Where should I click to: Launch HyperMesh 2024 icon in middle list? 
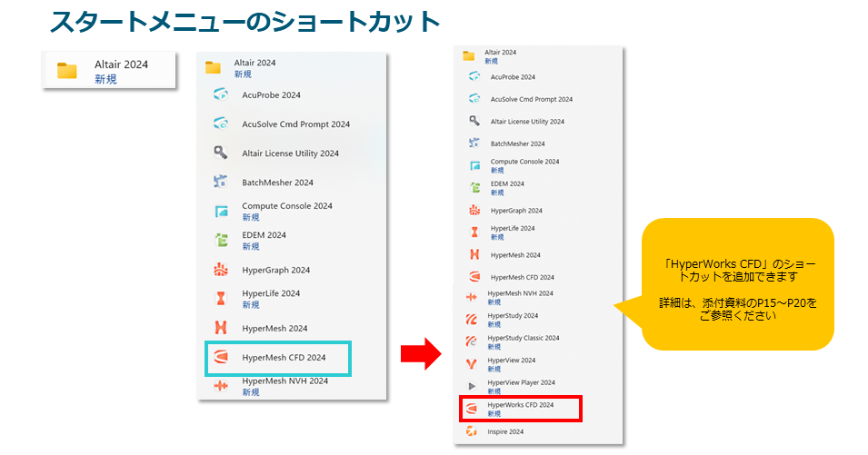[x=221, y=328]
